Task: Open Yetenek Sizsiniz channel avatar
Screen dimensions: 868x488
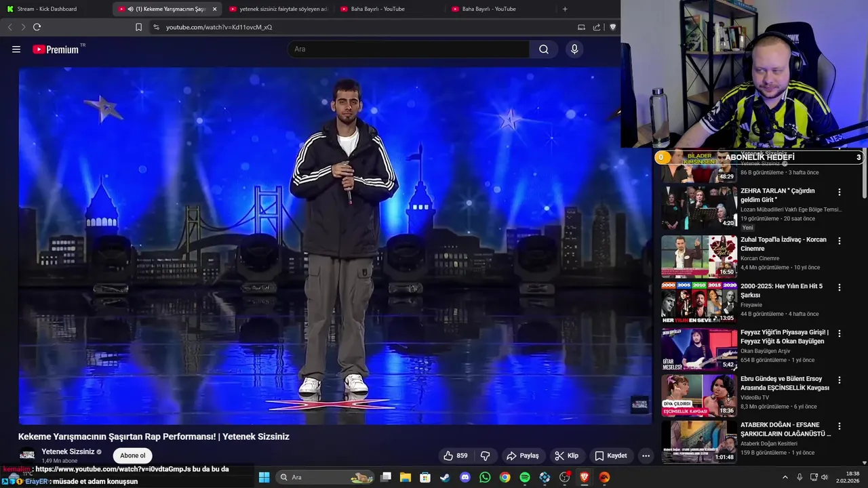Action: (x=27, y=455)
